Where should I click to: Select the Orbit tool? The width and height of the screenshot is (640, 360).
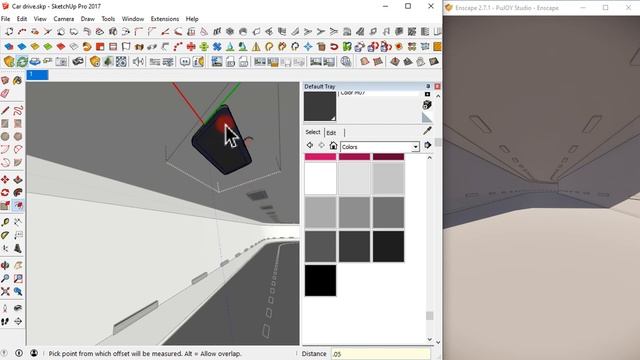coord(5,266)
